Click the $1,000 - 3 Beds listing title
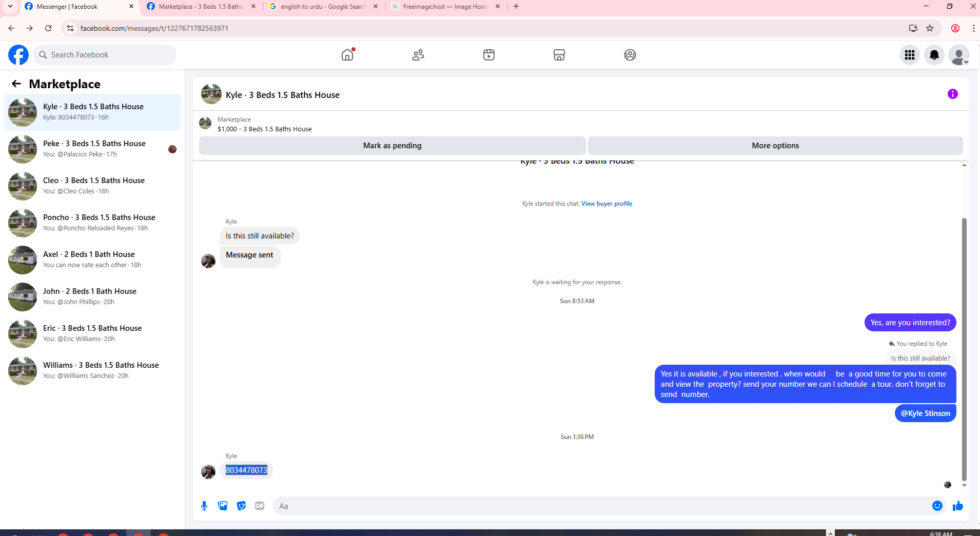 (265, 129)
